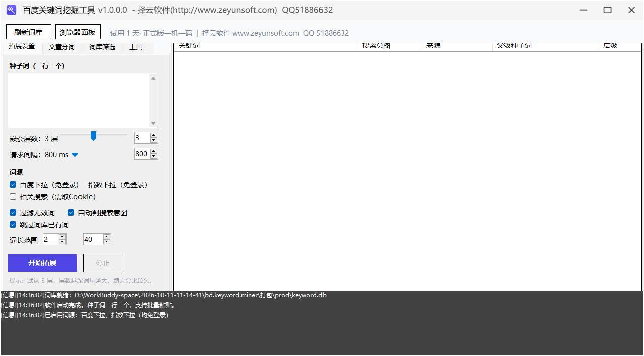644x356 pixels.
Task: Increase maximum 词长 with the up arrow
Action: point(107,237)
